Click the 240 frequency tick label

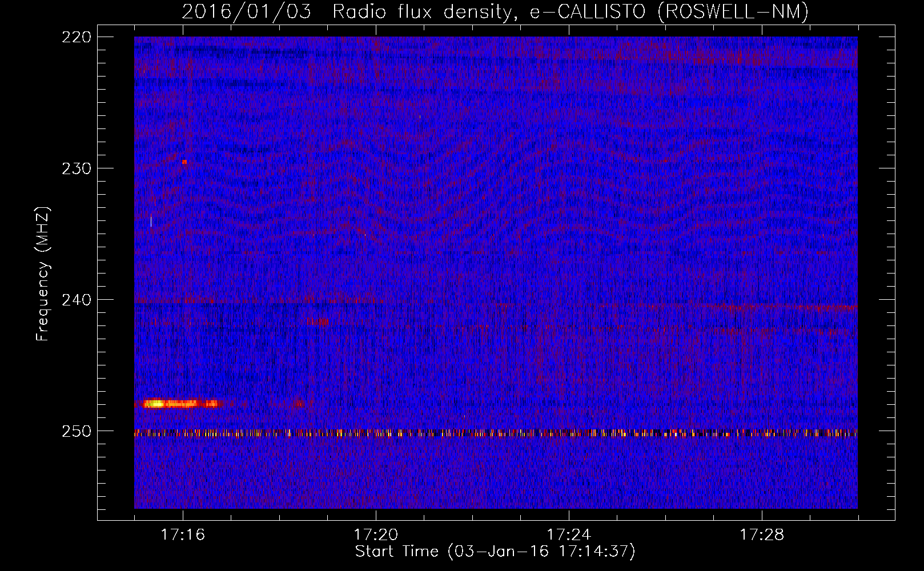(x=77, y=300)
